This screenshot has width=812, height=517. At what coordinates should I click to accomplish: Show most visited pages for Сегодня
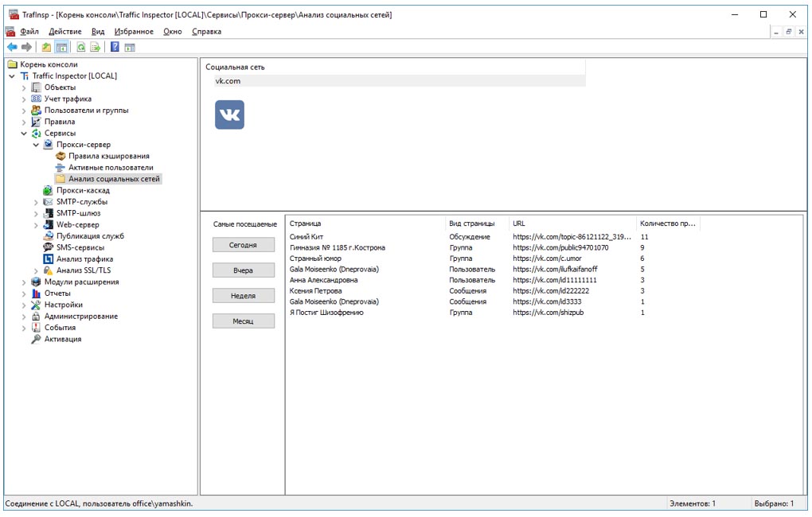(244, 245)
